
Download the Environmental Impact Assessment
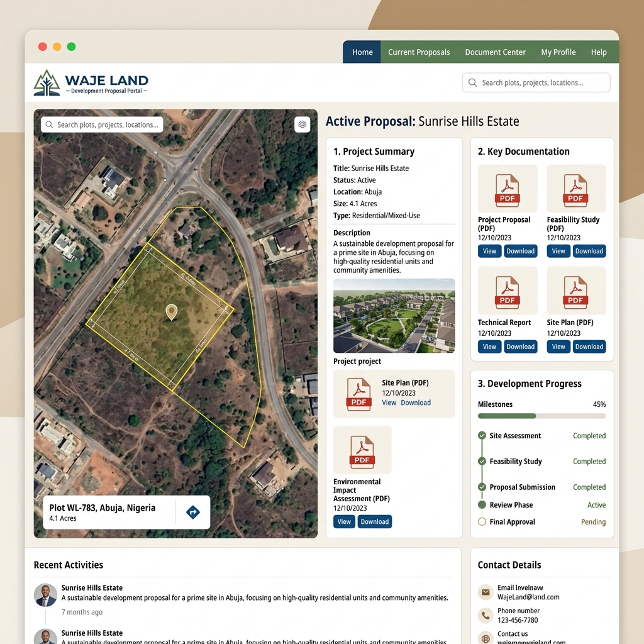[x=375, y=521]
